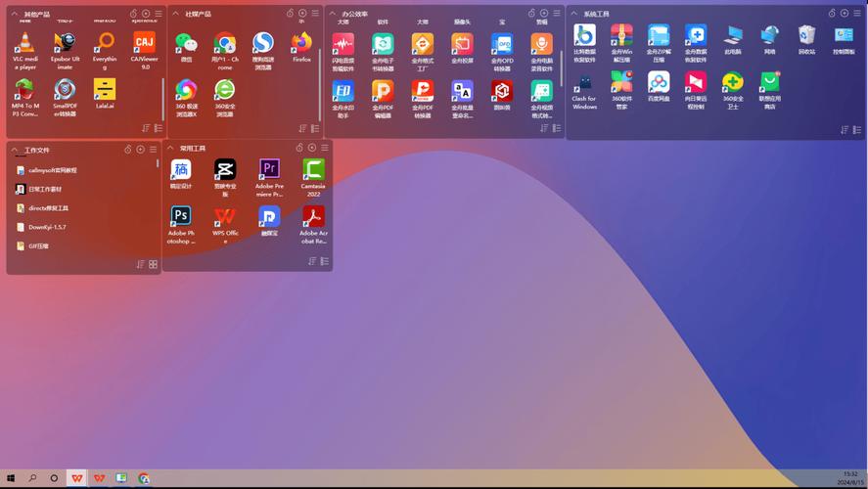The image size is (868, 489).
Task: Launch Firefox browser icon
Action: [301, 43]
